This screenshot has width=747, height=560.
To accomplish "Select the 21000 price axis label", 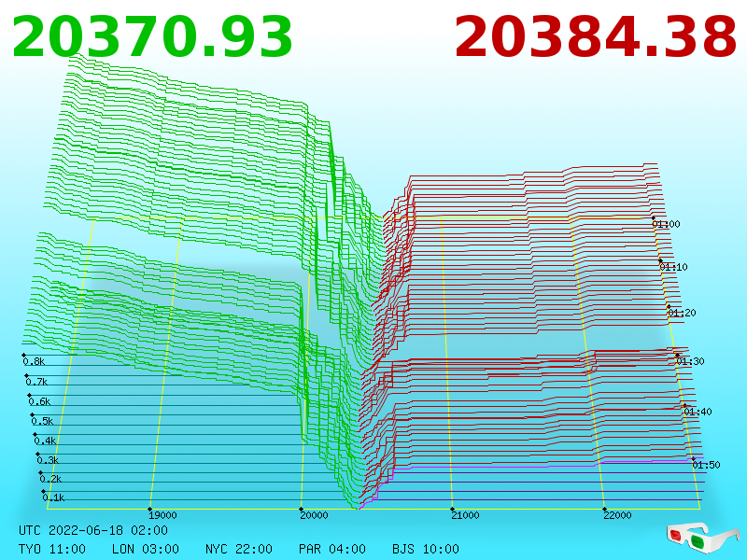I will [465, 515].
